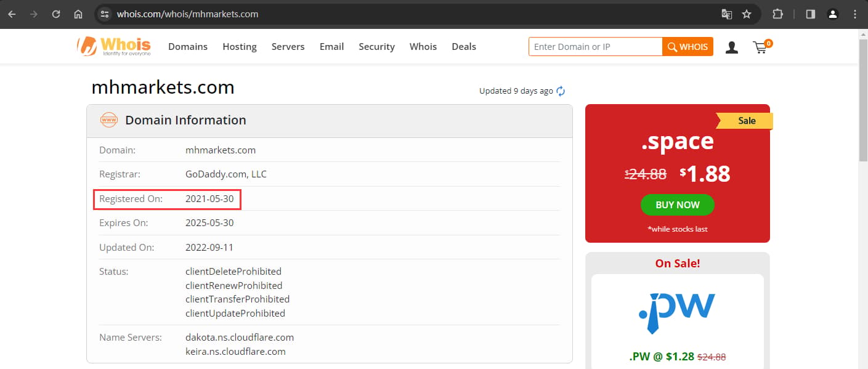Bookmark this page with the star icon
The height and width of the screenshot is (369, 868).
click(747, 14)
